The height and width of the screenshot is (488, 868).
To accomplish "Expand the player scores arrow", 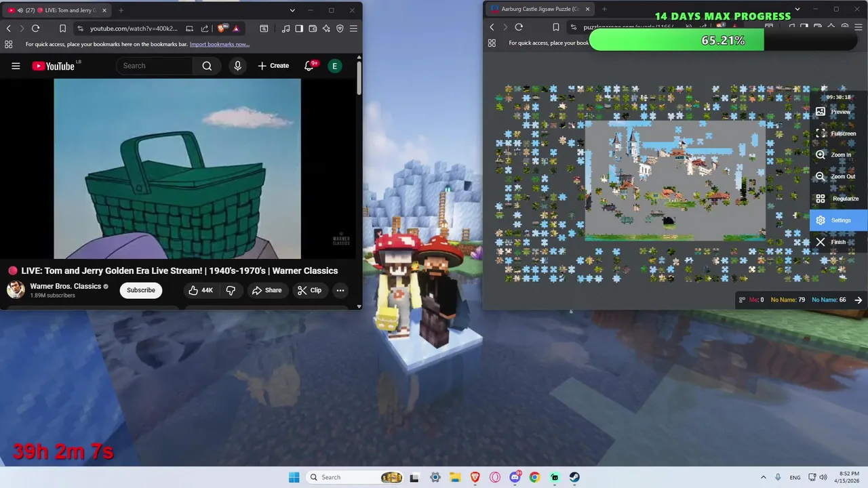I will (x=858, y=300).
